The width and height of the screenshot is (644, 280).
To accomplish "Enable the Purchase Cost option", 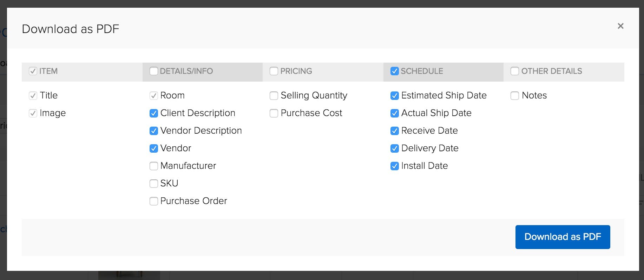I will (x=274, y=113).
